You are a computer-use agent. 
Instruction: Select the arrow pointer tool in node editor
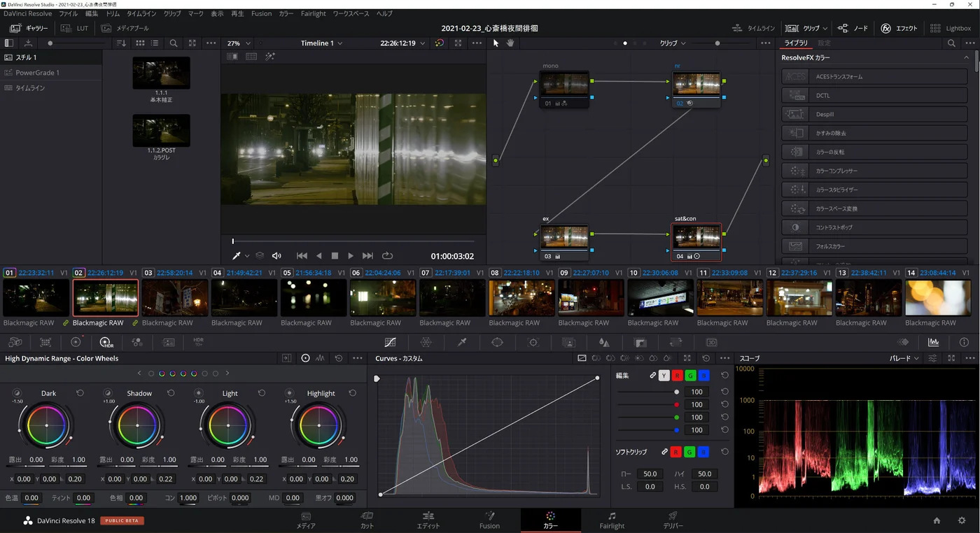pyautogui.click(x=496, y=43)
